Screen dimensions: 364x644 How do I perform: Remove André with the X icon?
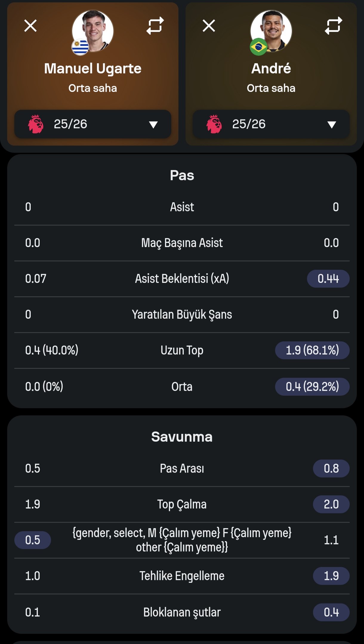click(209, 26)
